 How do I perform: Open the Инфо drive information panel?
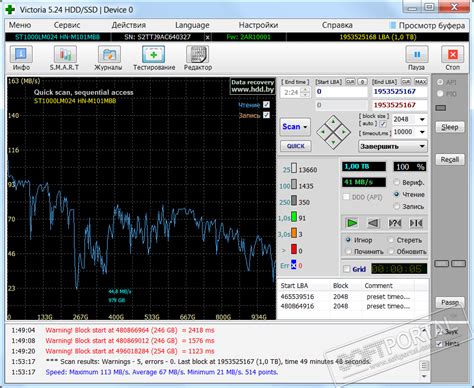[x=21, y=55]
